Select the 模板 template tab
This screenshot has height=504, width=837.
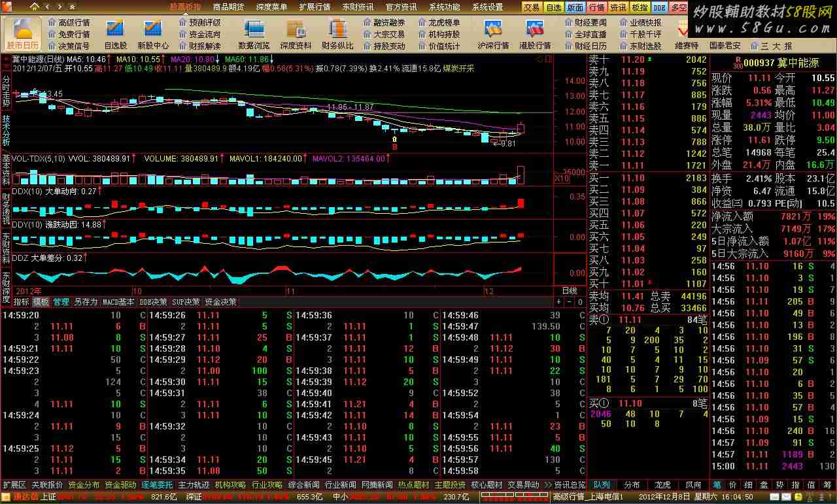[41, 302]
